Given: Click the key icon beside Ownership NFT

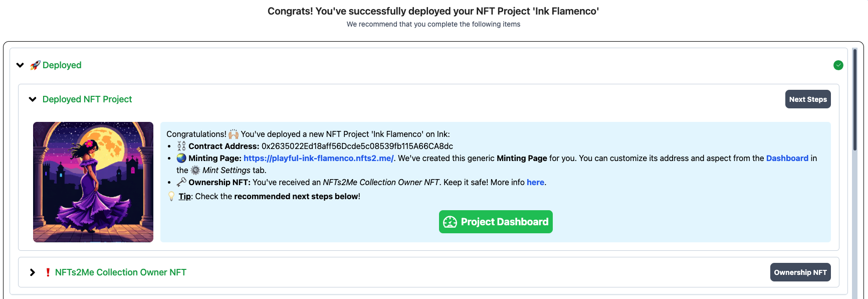Looking at the screenshot, I should point(180,182).
